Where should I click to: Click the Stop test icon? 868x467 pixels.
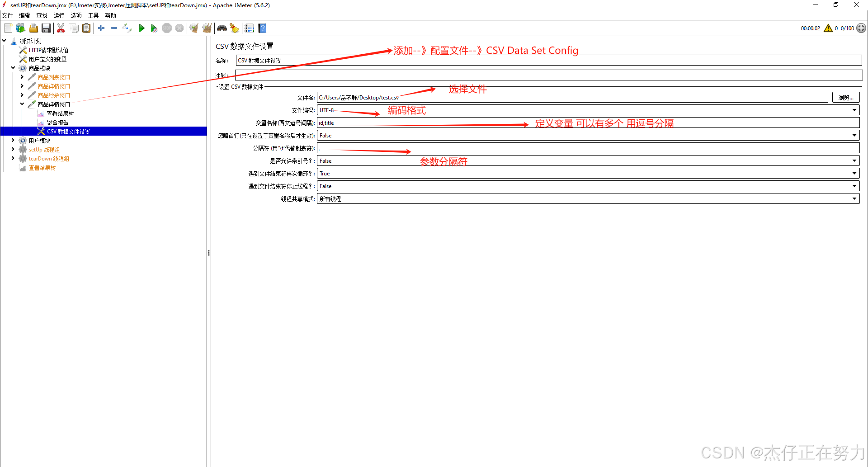pyautogui.click(x=167, y=28)
